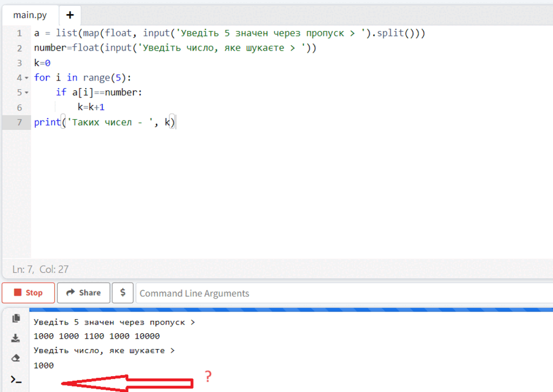Click the Share arrow icon
The height and width of the screenshot is (392, 553).
point(71,292)
